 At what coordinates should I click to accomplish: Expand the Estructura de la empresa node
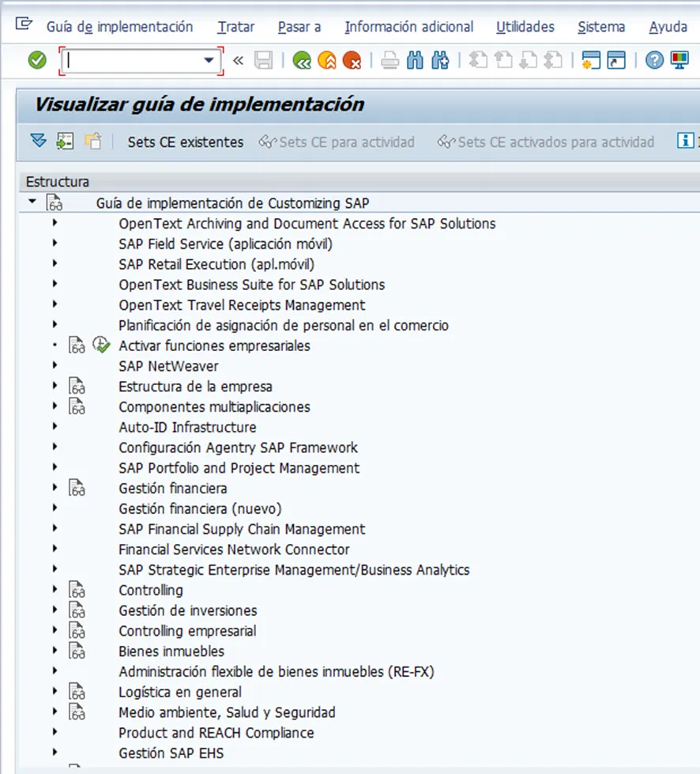55,386
